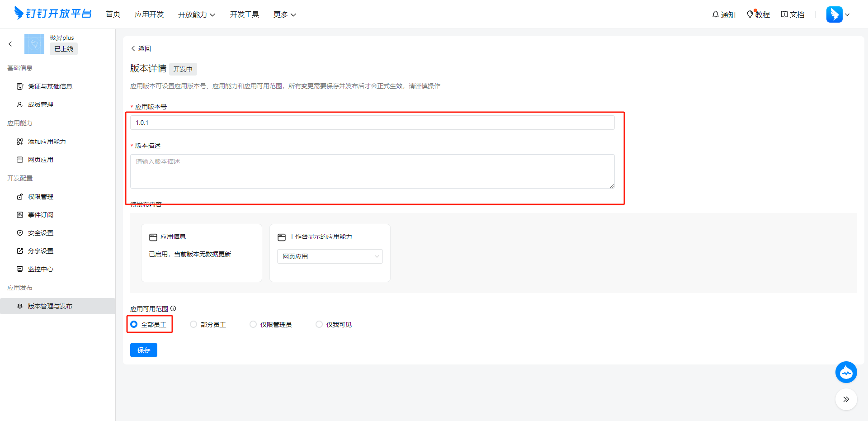Expand 开放能力 dropdown menu
The width and height of the screenshot is (868, 421).
pyautogui.click(x=197, y=14)
